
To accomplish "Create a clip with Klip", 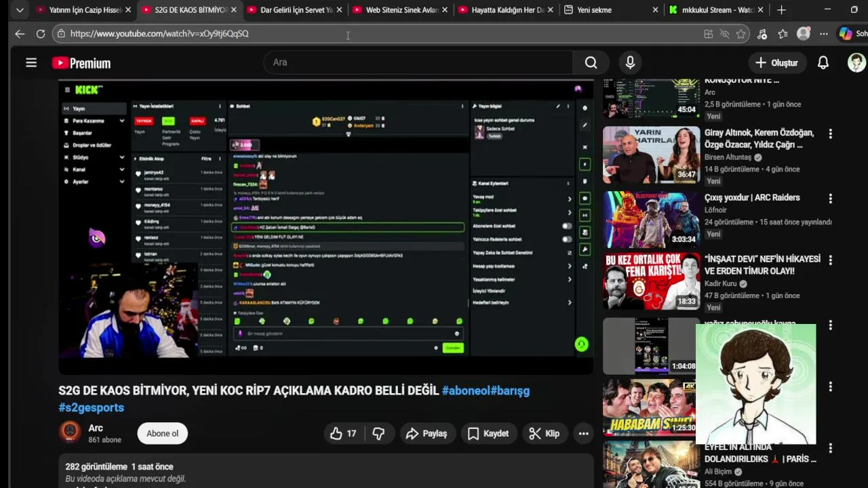I will (545, 434).
